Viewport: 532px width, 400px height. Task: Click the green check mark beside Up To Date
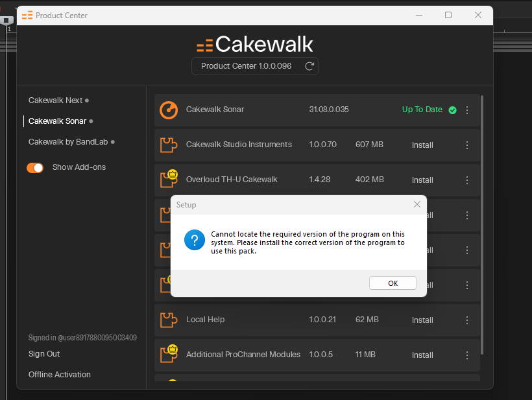pos(452,110)
